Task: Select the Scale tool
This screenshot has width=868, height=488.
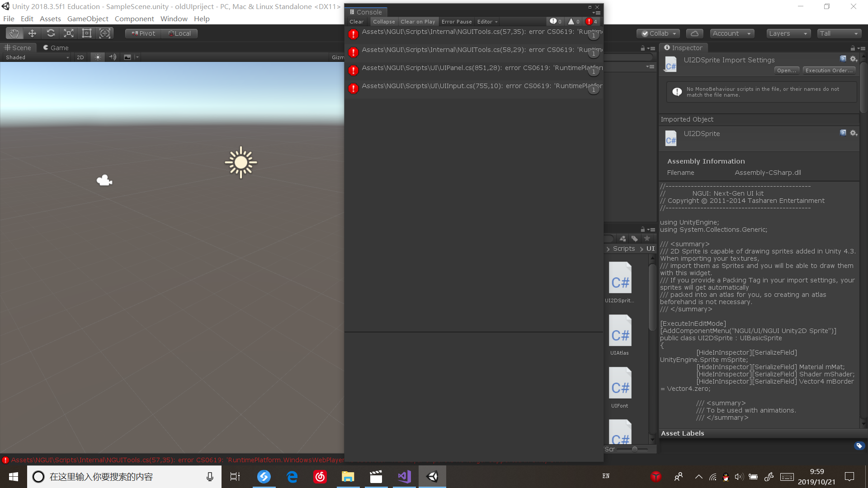Action: coord(69,33)
